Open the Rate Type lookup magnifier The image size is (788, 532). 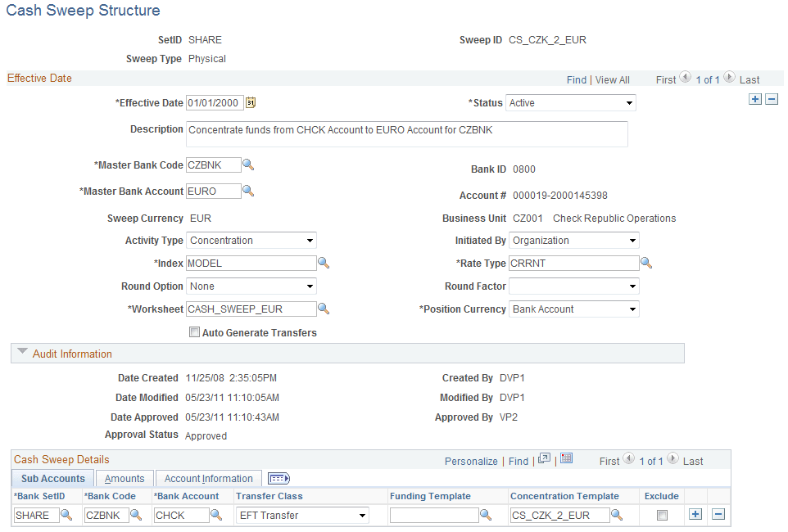[647, 263]
